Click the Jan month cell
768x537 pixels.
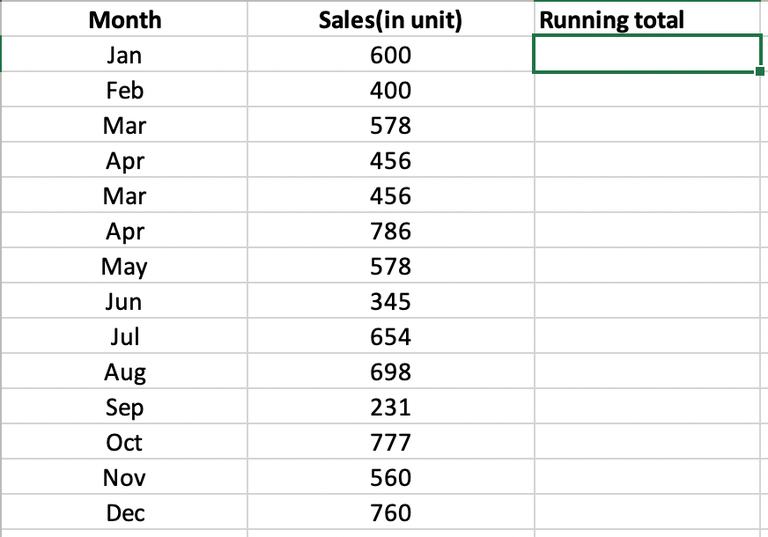coord(124,55)
